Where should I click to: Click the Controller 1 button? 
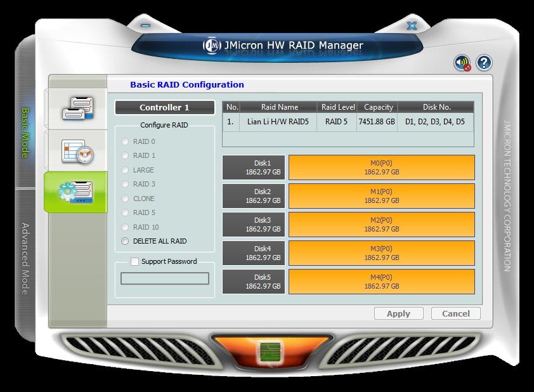click(x=165, y=108)
